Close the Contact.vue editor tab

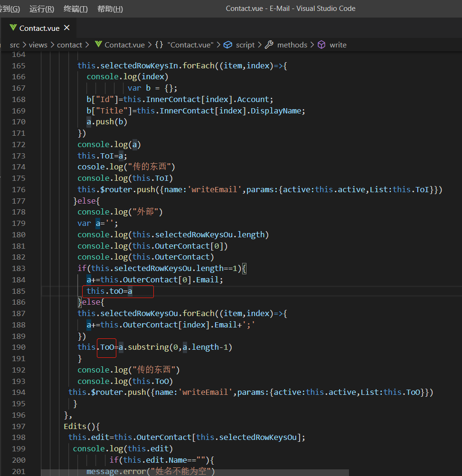coord(66,28)
